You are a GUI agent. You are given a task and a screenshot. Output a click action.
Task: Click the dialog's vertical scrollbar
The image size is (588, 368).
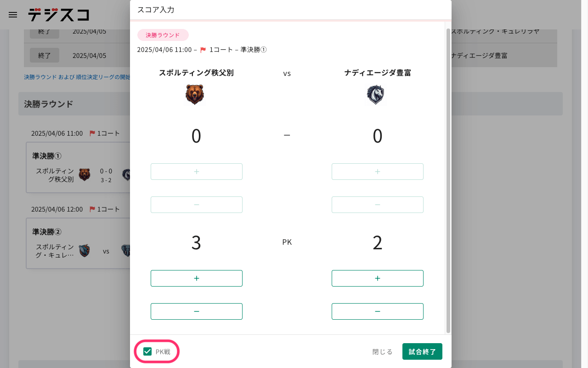point(448,179)
